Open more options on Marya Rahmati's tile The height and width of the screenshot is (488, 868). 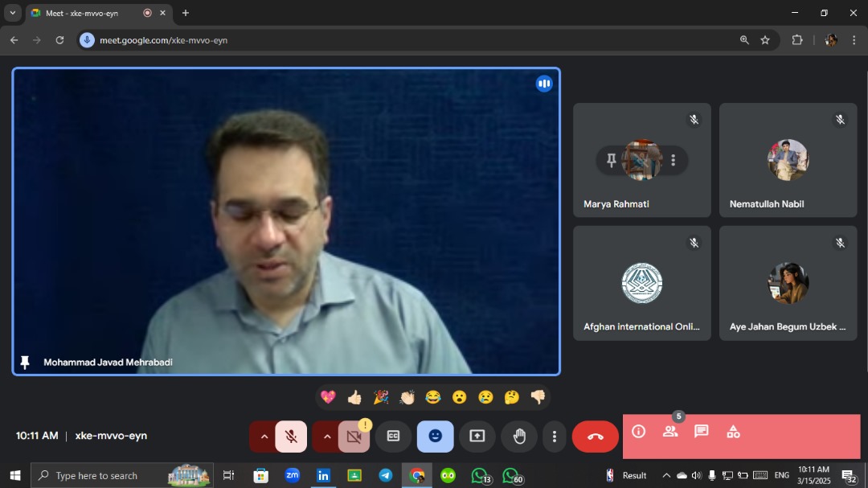(x=673, y=161)
